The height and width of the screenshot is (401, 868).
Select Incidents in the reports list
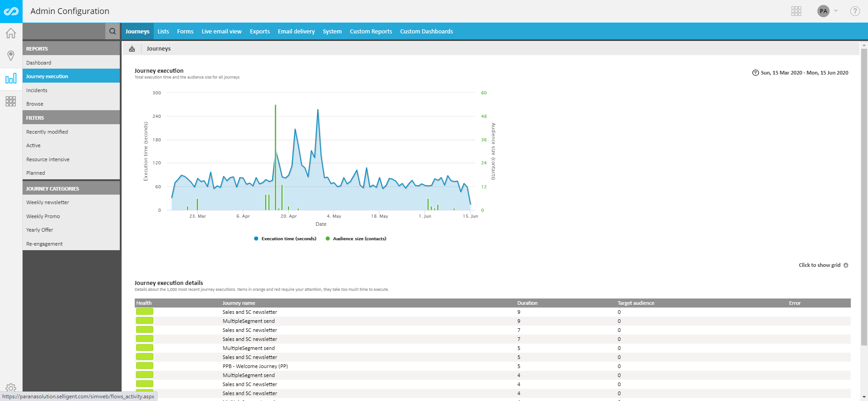coord(37,90)
